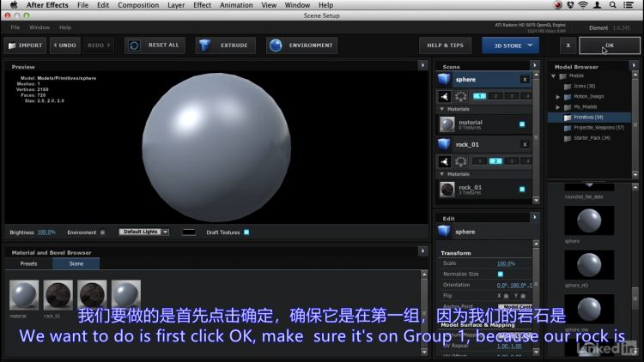Toggle the sphere material checkbox
The height and width of the screenshot is (362, 644).
[x=522, y=124]
